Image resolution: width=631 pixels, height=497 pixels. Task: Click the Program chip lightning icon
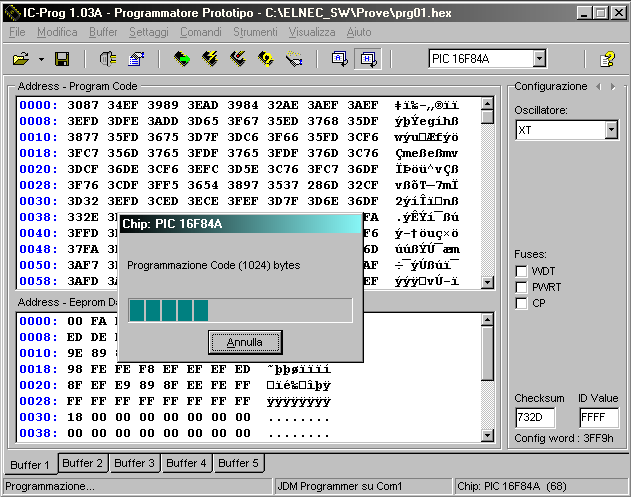click(210, 59)
